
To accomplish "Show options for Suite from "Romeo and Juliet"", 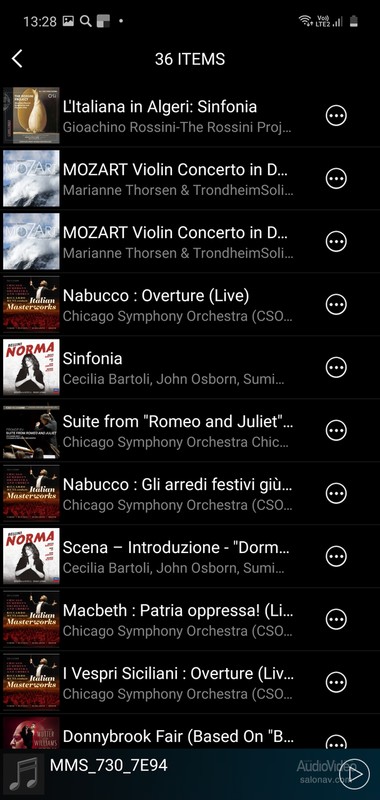I will [x=336, y=431].
